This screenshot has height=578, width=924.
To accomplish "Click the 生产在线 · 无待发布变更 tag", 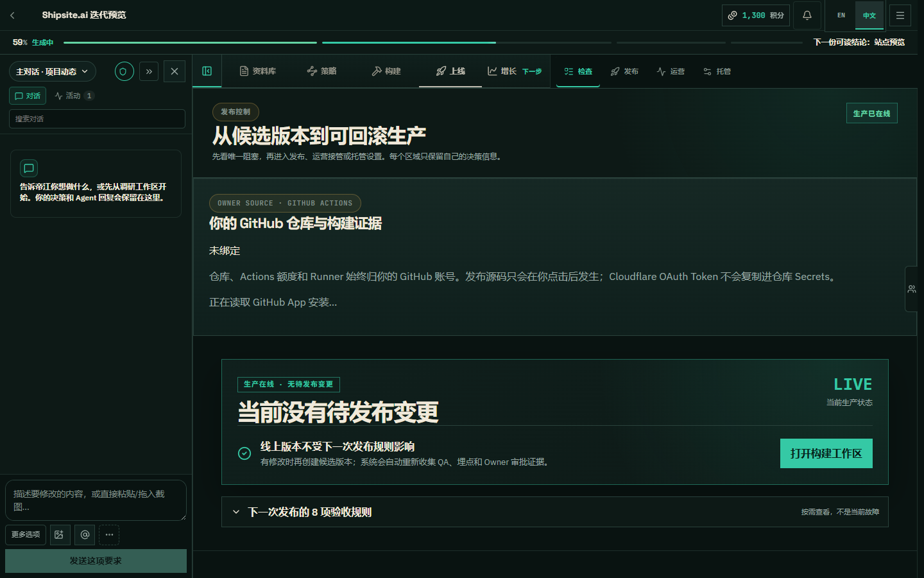I will (288, 384).
